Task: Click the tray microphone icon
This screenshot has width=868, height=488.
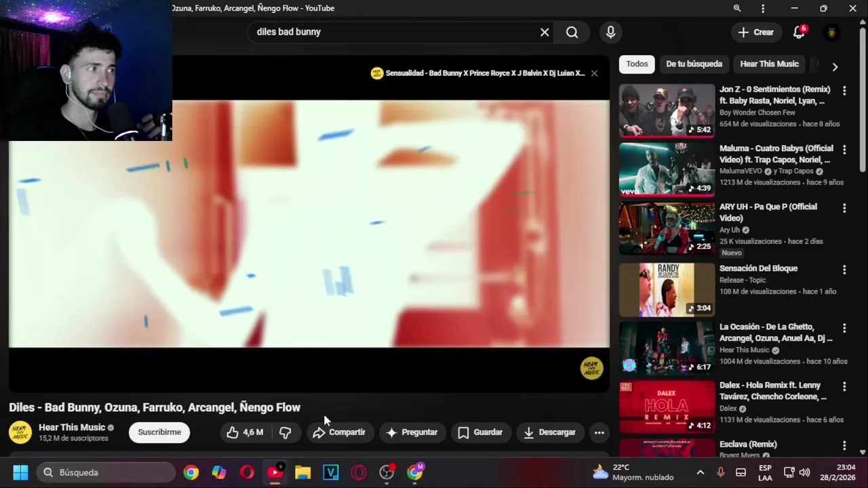Action: (x=721, y=472)
